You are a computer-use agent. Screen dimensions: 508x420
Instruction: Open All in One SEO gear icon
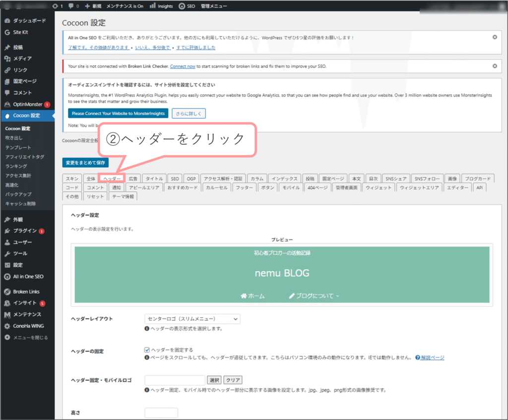pyautogui.click(x=7, y=277)
